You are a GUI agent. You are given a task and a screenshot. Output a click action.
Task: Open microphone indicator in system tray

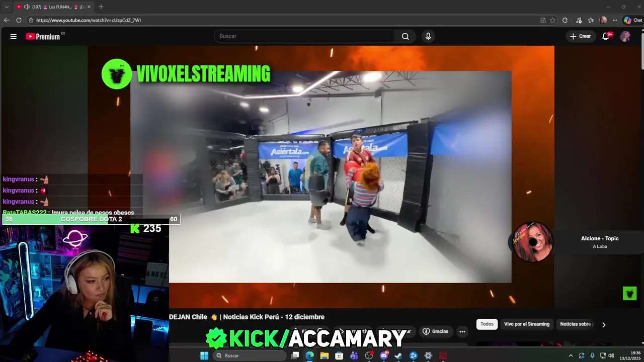click(592, 355)
